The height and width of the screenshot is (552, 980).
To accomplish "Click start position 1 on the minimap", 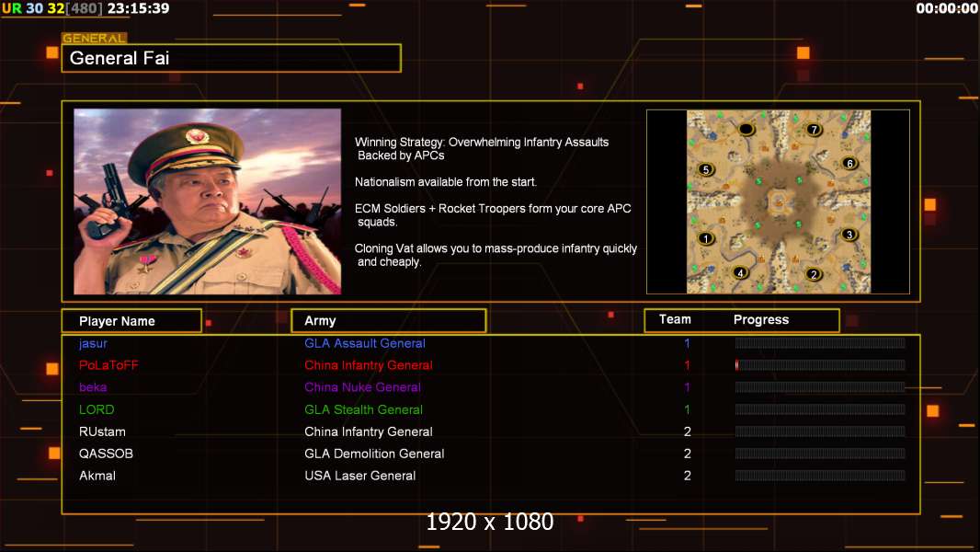I will (x=706, y=238).
